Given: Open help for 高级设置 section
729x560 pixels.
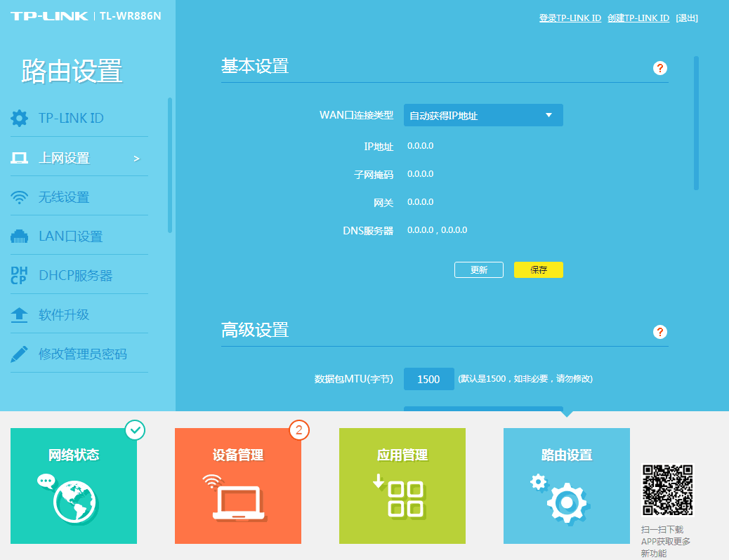Looking at the screenshot, I should click(x=659, y=332).
